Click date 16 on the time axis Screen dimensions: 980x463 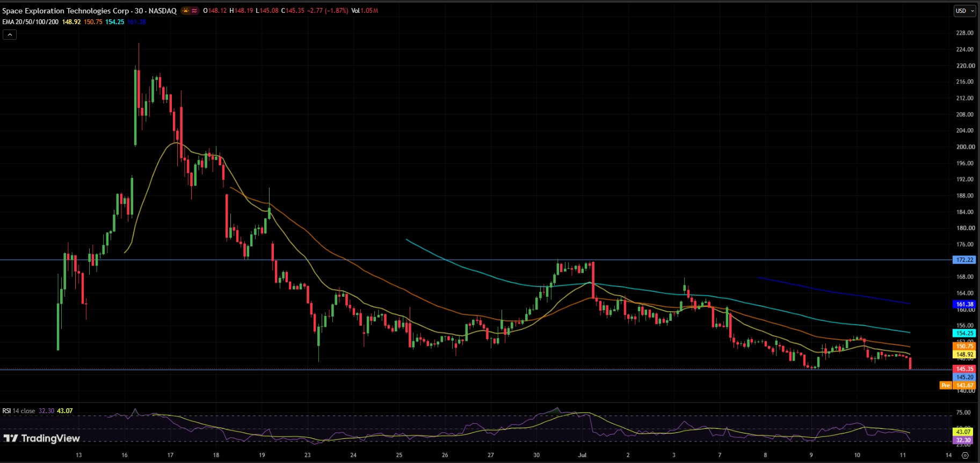coord(125,455)
